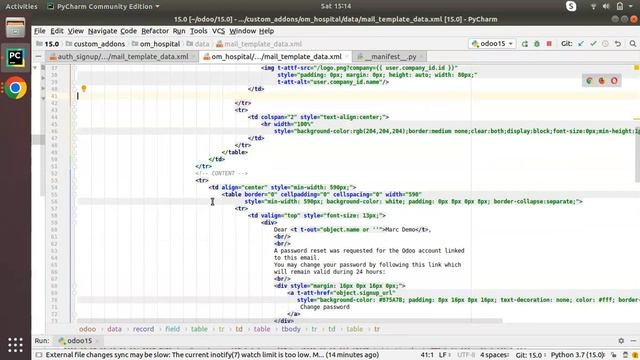Open the network indicator in top bar
The height and width of the screenshot is (360, 640).
tap(593, 6)
